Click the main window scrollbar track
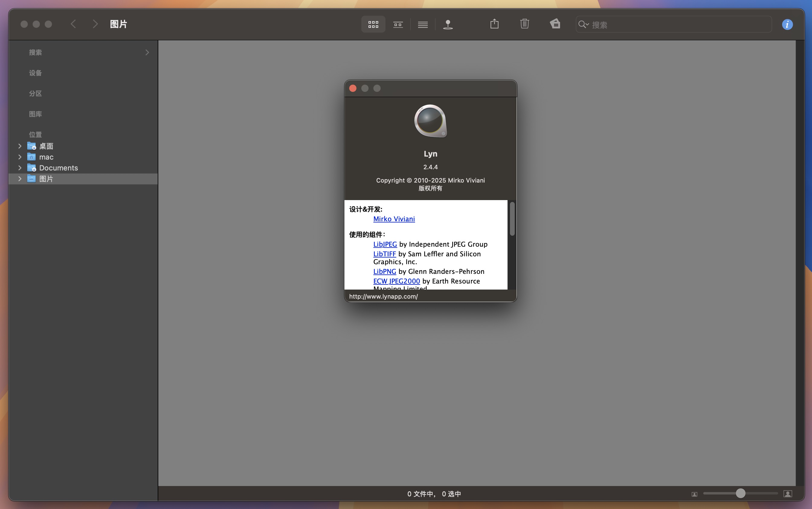The height and width of the screenshot is (509, 812). point(800,263)
